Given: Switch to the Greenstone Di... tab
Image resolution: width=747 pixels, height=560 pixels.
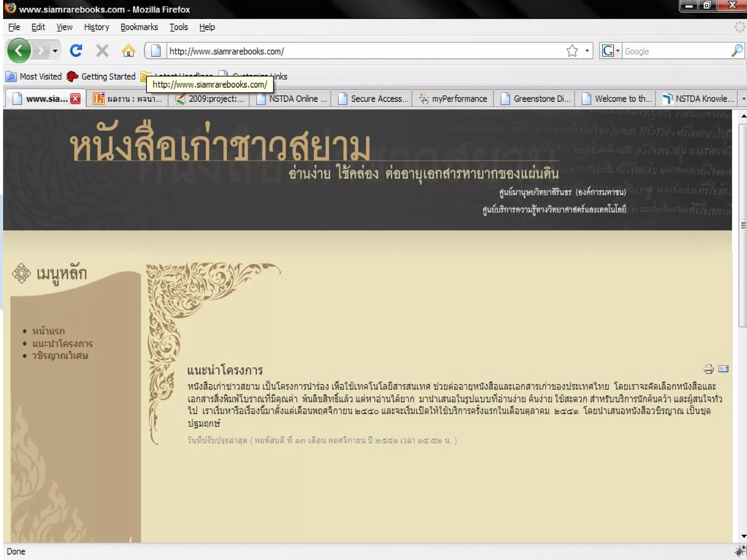Looking at the screenshot, I should pos(534,99).
